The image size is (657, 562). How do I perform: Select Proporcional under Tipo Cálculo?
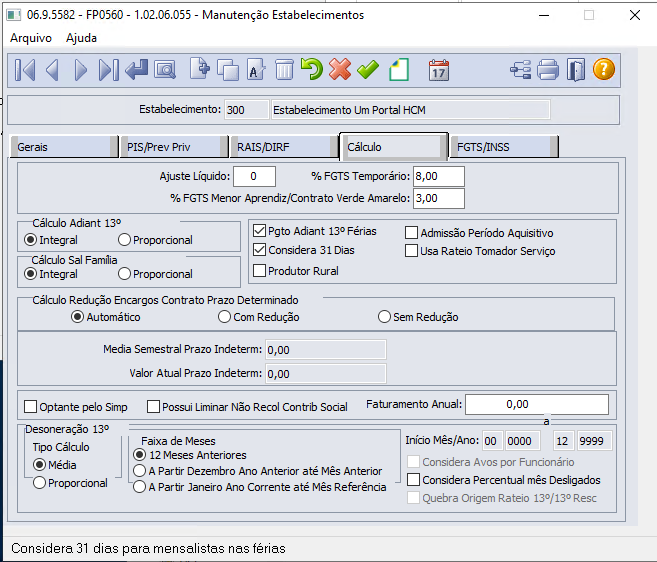tap(39, 483)
